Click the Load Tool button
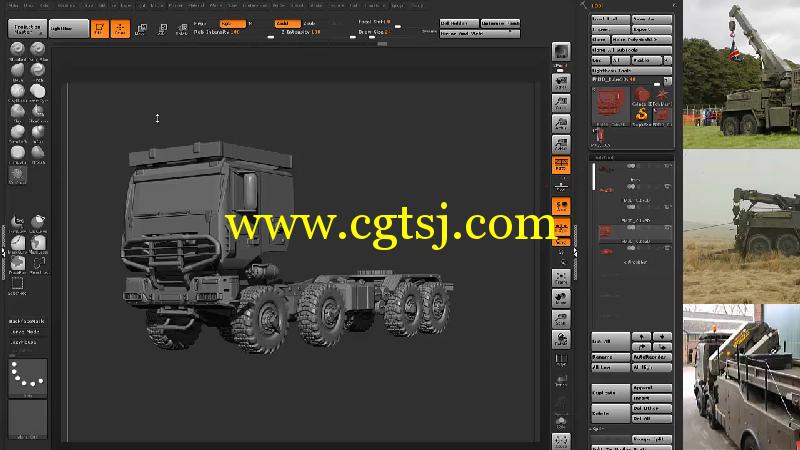 (x=611, y=19)
